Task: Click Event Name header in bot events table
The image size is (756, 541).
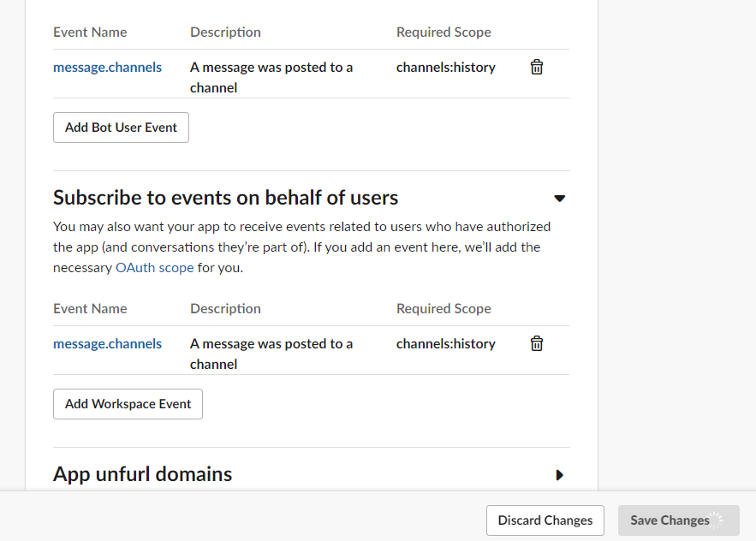Action: 90,32
